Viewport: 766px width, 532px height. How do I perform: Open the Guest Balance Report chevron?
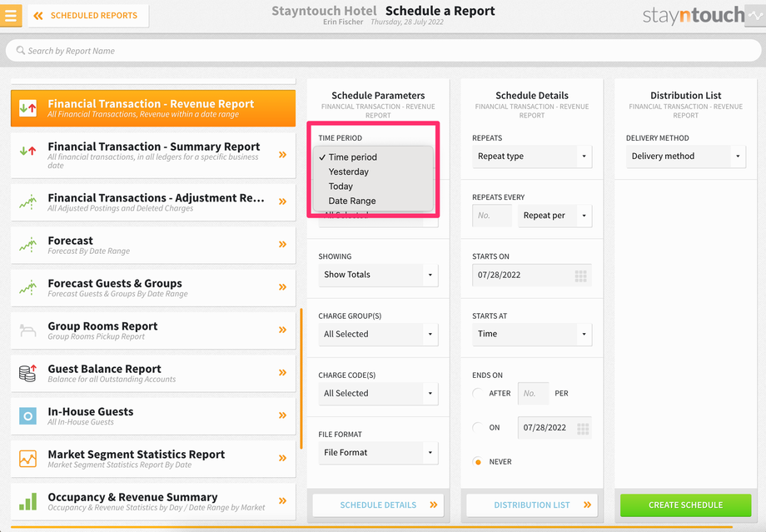[282, 372]
